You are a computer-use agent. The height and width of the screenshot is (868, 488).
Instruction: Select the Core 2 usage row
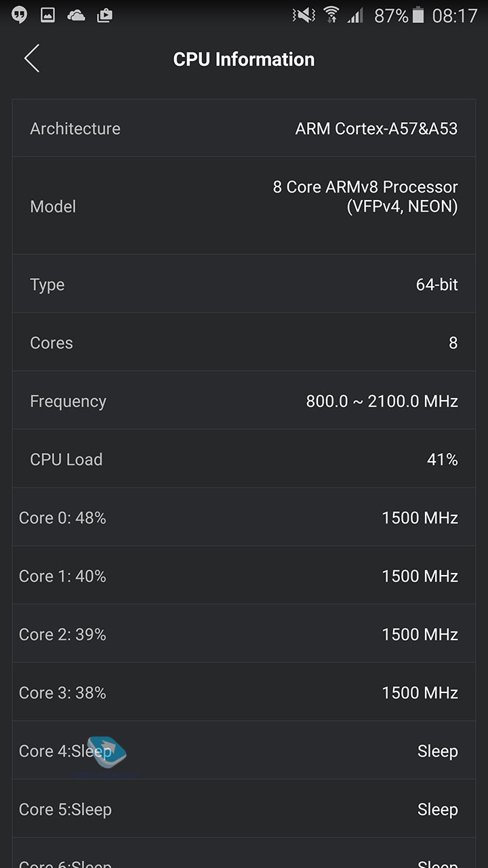(244, 634)
